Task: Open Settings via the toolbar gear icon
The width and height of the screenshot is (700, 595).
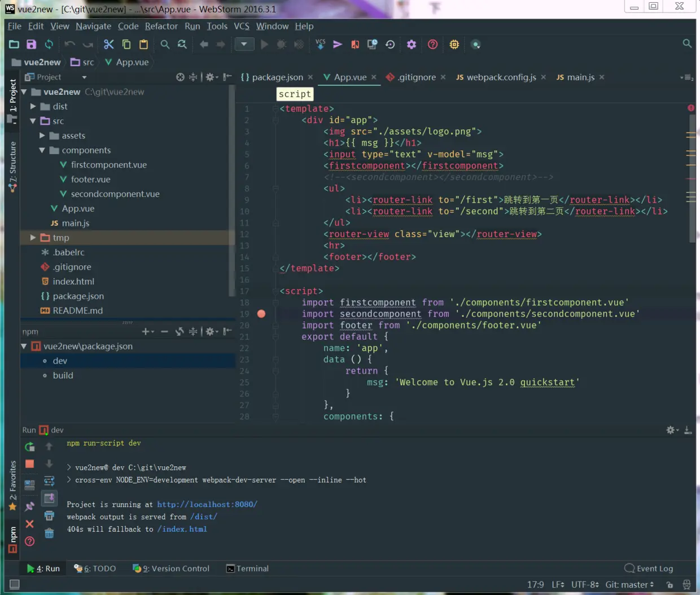Action: click(412, 45)
